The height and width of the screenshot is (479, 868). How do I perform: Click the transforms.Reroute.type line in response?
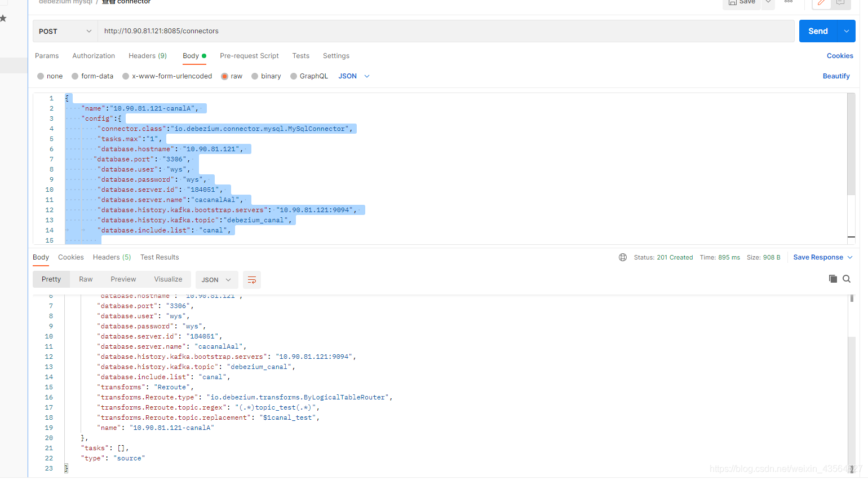coord(245,397)
